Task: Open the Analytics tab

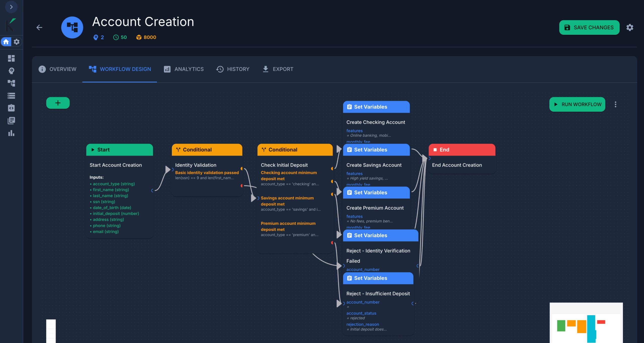Action: click(184, 69)
